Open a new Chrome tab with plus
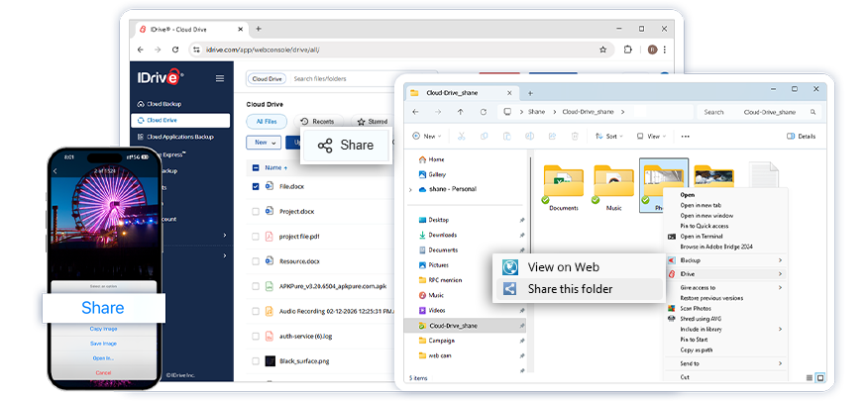The width and height of the screenshot is (868, 401). (x=259, y=29)
